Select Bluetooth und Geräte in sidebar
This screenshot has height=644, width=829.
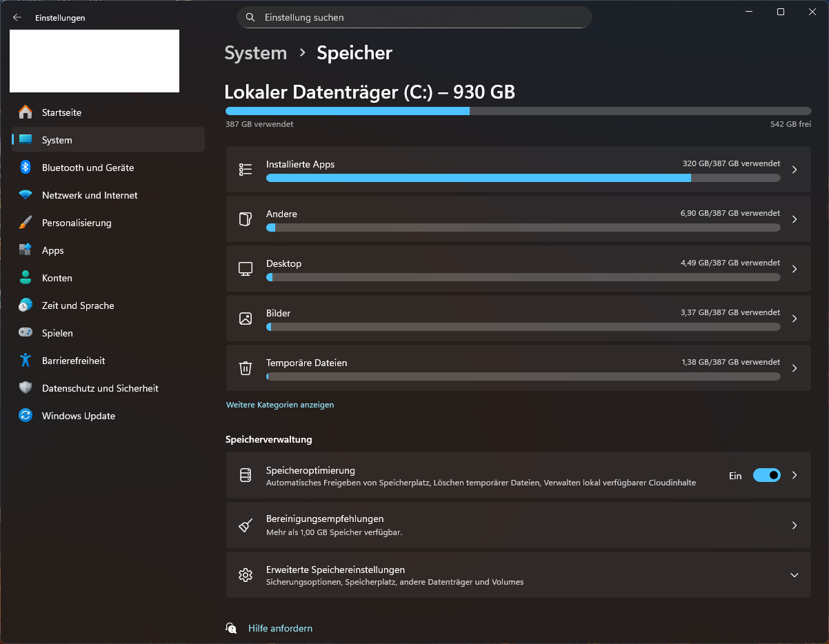tap(108, 167)
